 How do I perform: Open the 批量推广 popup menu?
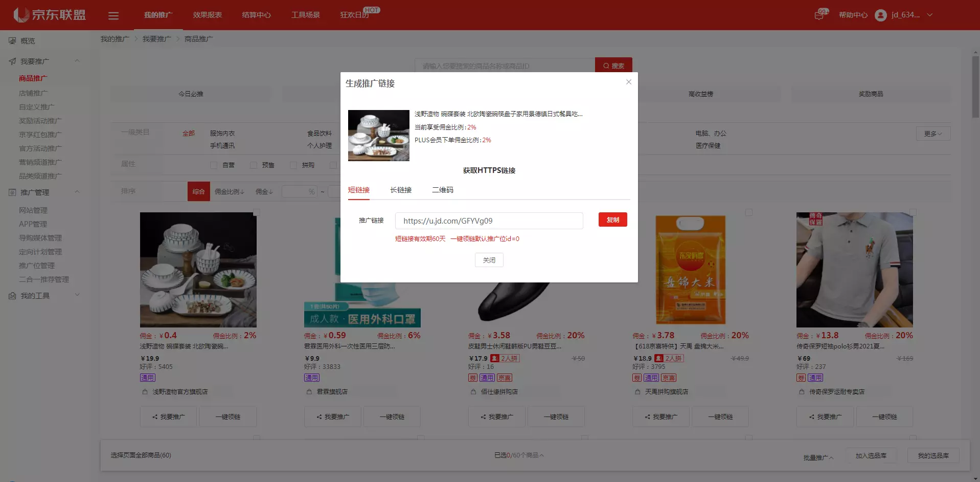[x=818, y=457]
